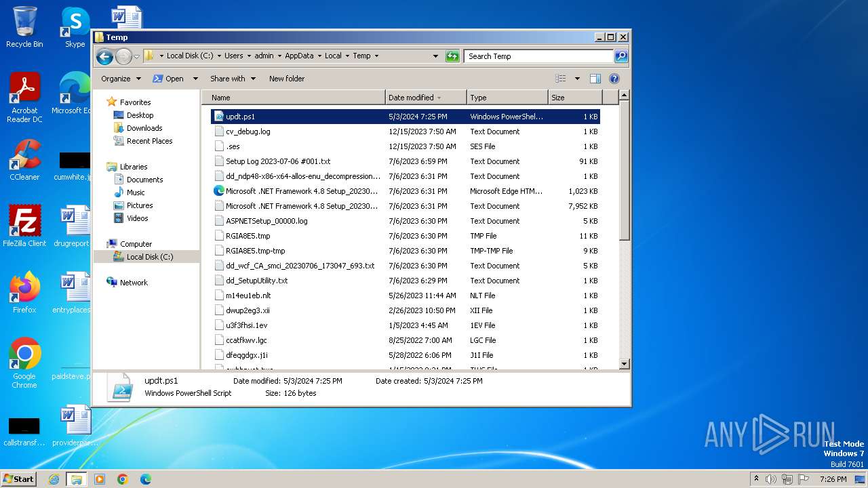Expand recent pages dropdown beside Forward button
The image size is (868, 488).
tap(136, 56)
